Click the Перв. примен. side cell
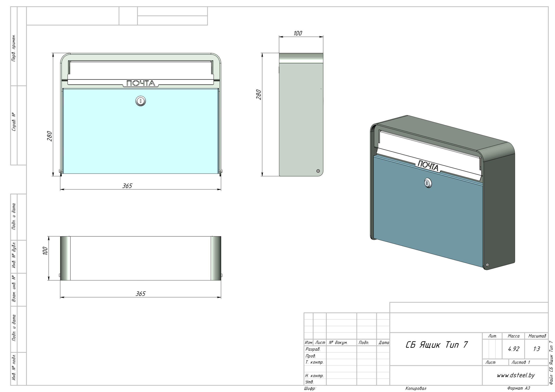555x392 pixels. click(x=14, y=48)
